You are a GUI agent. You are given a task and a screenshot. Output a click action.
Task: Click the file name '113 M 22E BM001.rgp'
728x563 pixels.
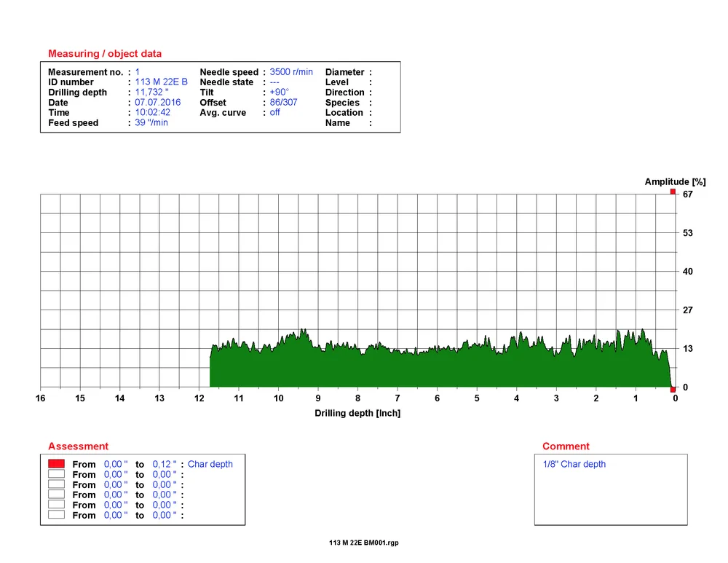click(x=364, y=543)
